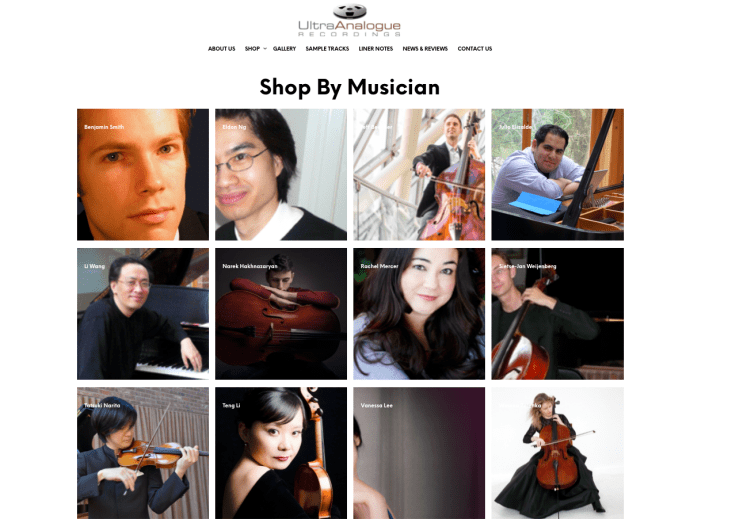Expand the SHOP menu chevron
The image size is (747, 523).
pos(265,49)
